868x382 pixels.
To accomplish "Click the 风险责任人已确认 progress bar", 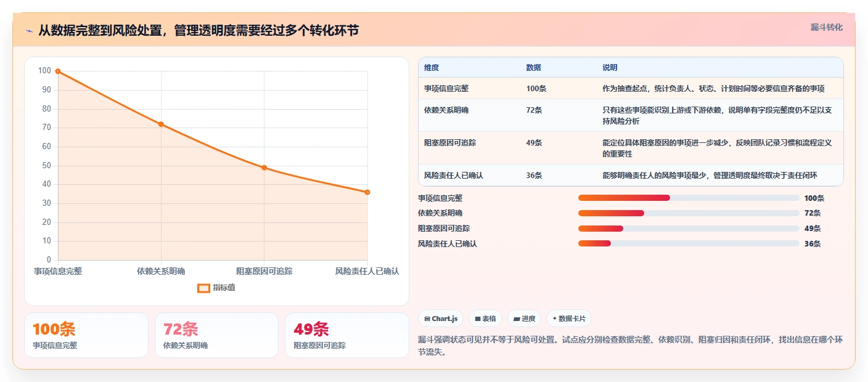I will tap(689, 243).
